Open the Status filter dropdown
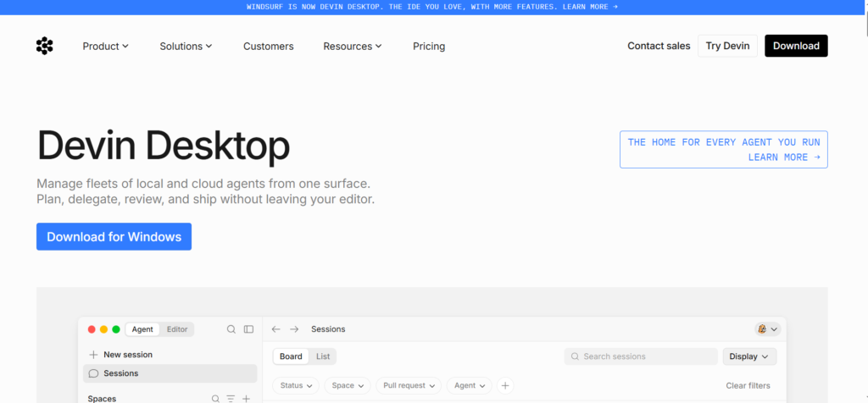Screen dimensions: 868x403 coord(296,386)
